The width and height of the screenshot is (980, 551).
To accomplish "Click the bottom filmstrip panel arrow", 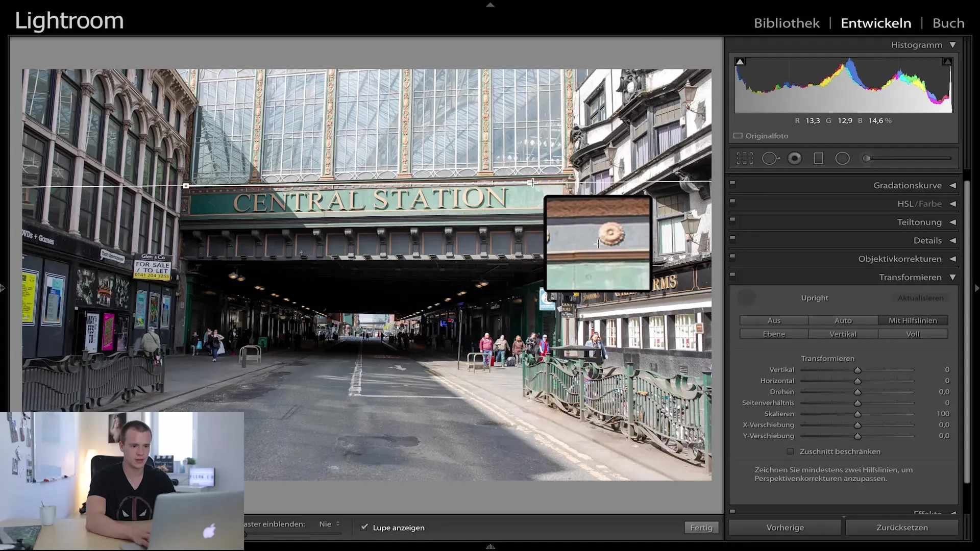I will pos(490,546).
